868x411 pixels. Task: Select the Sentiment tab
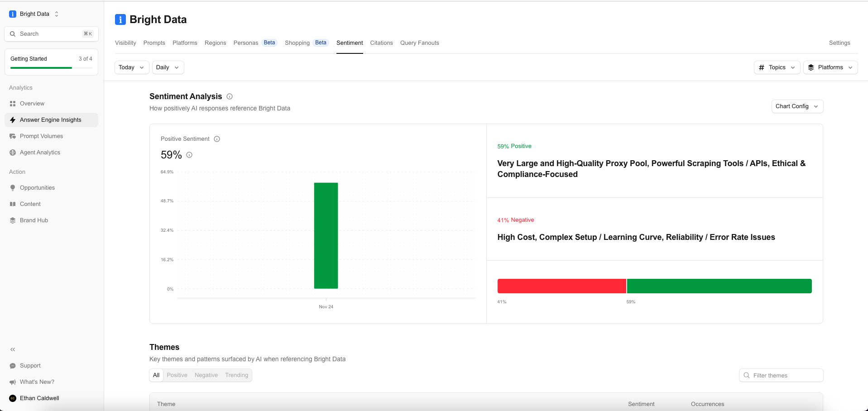pyautogui.click(x=350, y=43)
